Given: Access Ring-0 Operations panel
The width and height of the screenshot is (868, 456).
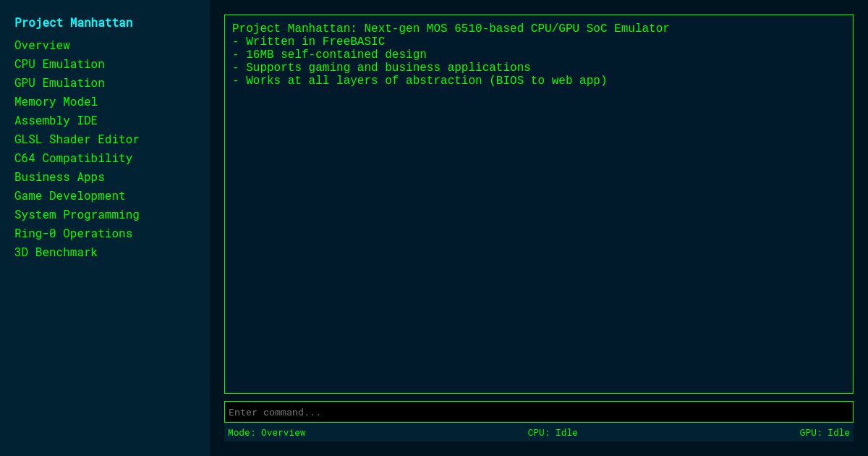Looking at the screenshot, I should click(x=73, y=233).
